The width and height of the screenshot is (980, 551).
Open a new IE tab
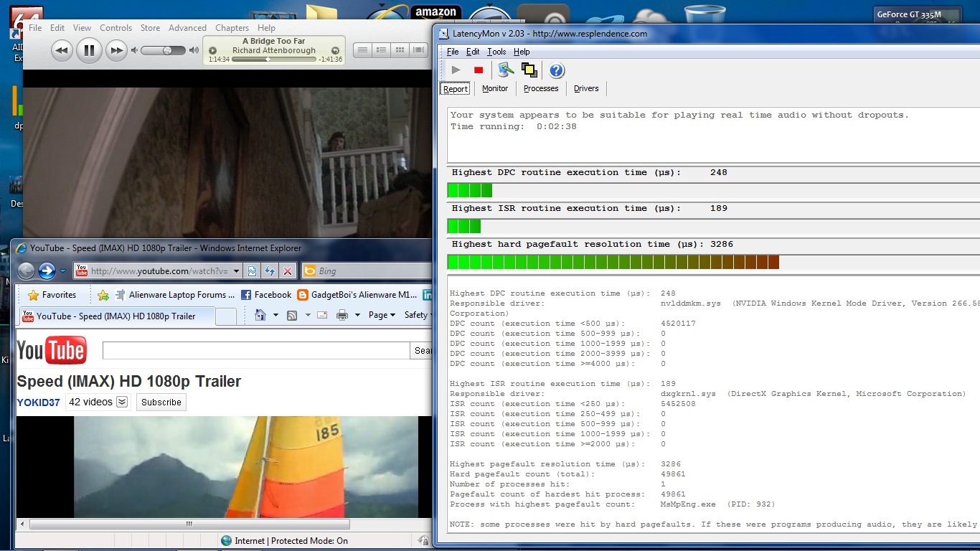pos(226,316)
